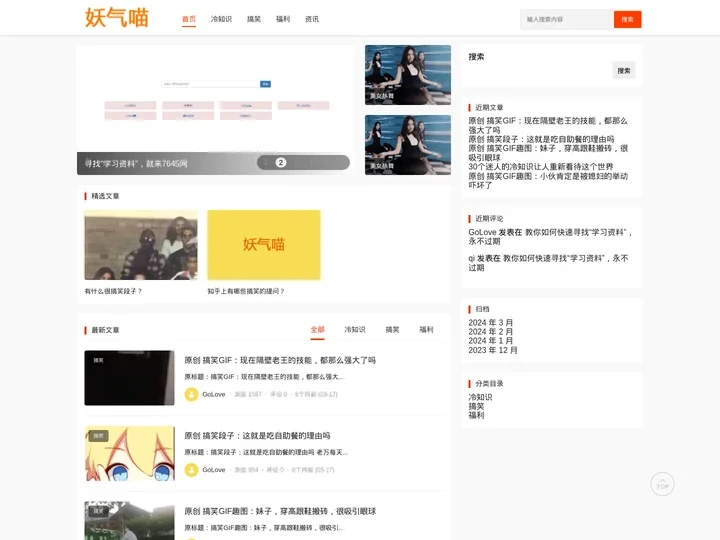Open the 搞笑 nav menu item

(254, 19)
